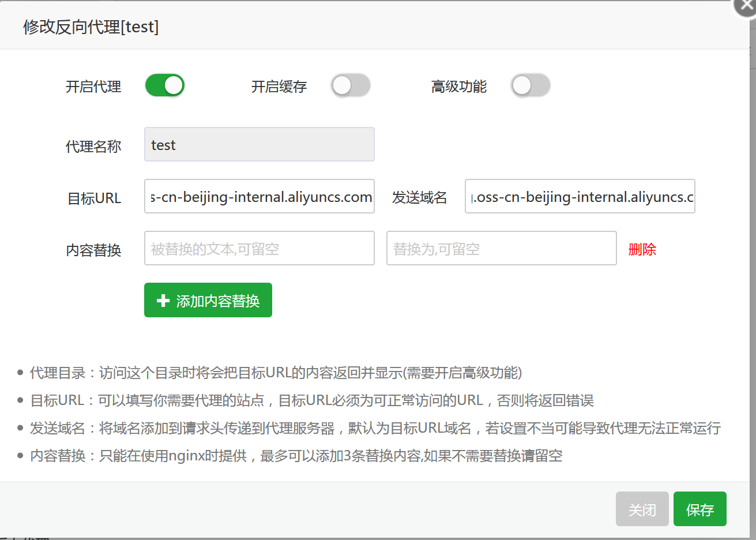Click the 高级功能 label text
The height and width of the screenshot is (540, 756).
pyautogui.click(x=459, y=87)
